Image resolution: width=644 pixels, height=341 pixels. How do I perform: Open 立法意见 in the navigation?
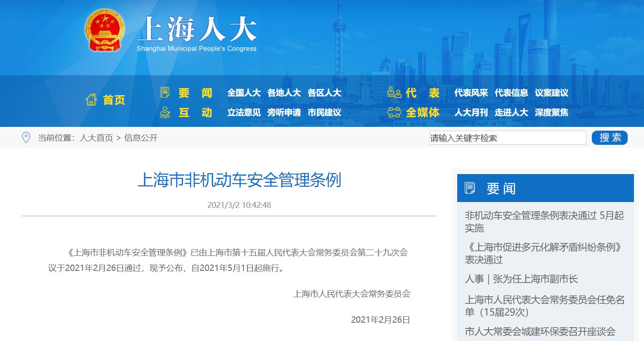pos(244,113)
